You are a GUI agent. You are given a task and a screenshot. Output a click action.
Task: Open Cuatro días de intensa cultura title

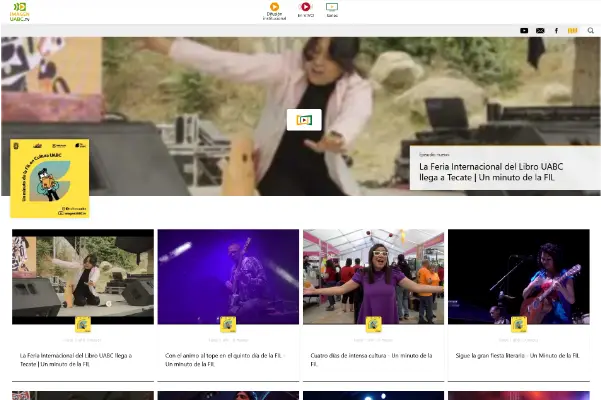pos(371,360)
